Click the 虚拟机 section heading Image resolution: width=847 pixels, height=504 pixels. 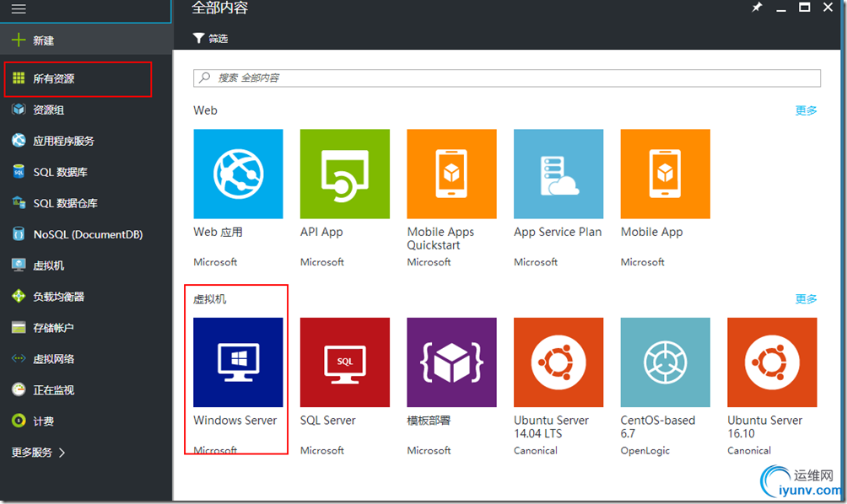point(209,299)
